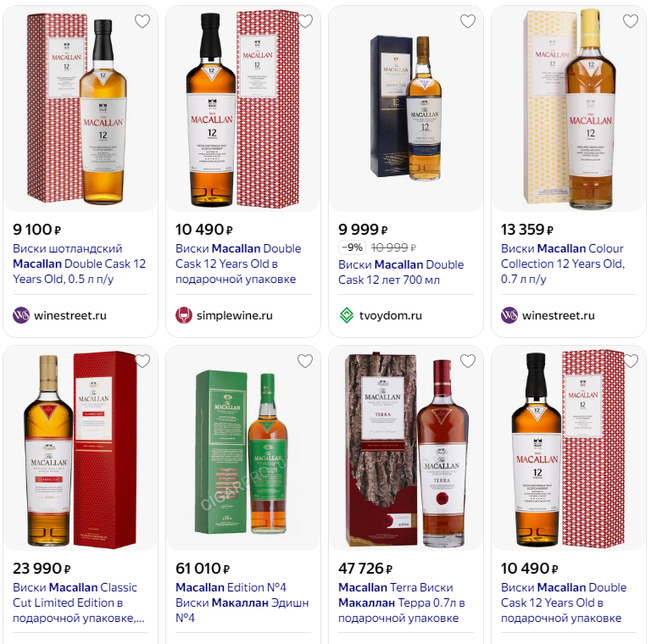Favorite the 9 100 ₽ Macallan Double Cask 0.5 л

pos(142,21)
